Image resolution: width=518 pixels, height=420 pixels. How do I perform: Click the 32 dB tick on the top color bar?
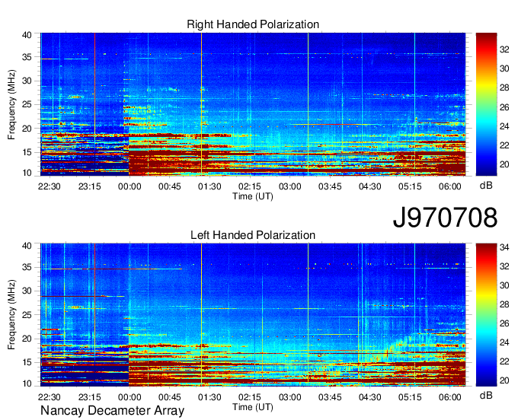[x=504, y=49]
